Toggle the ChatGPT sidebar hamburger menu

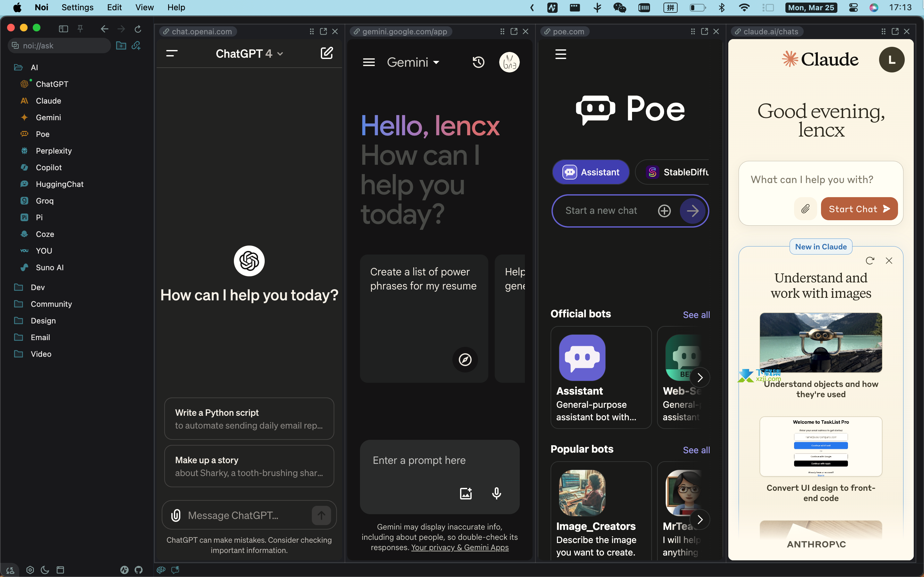[x=172, y=53]
